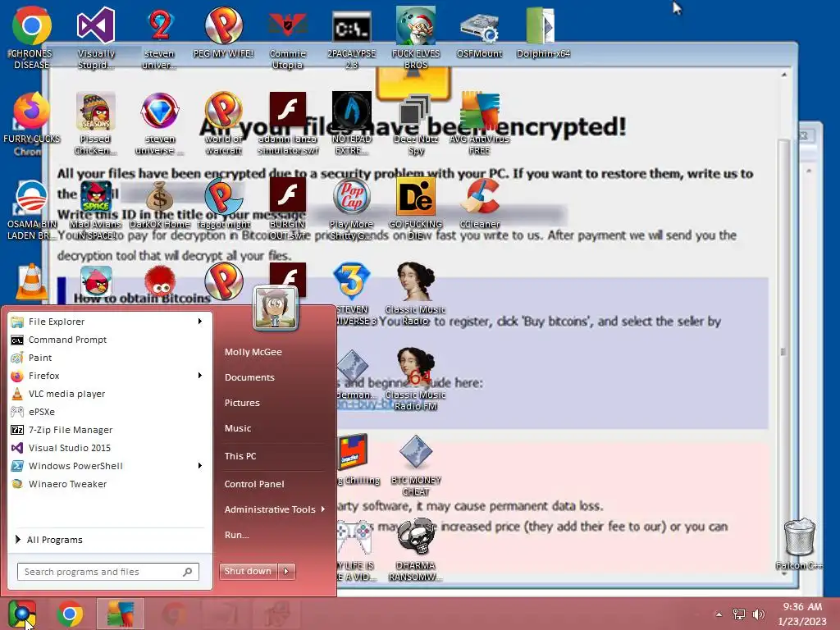Expand Windows PowerShell submenu arrow
This screenshot has height=630, width=840.
[200, 466]
